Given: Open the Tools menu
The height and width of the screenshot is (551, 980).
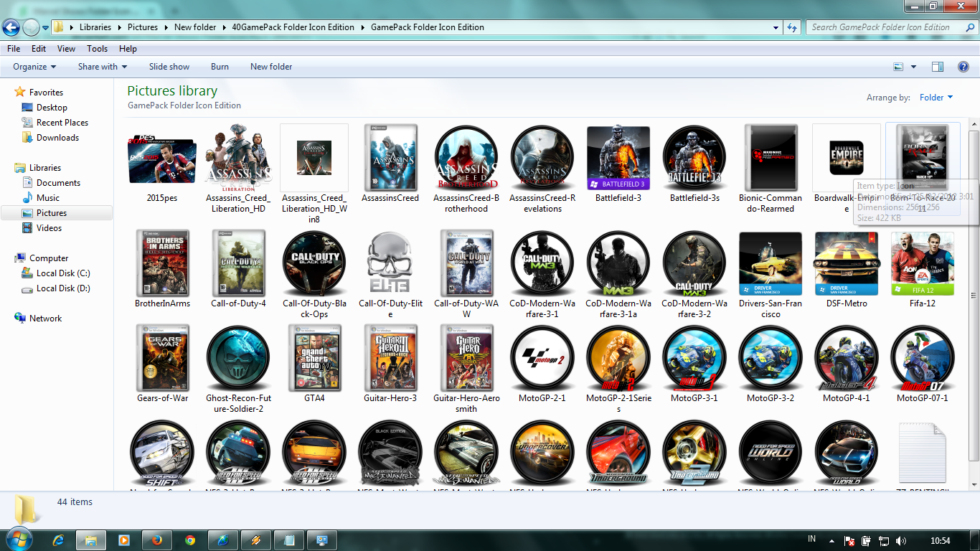Looking at the screenshot, I should coord(98,49).
